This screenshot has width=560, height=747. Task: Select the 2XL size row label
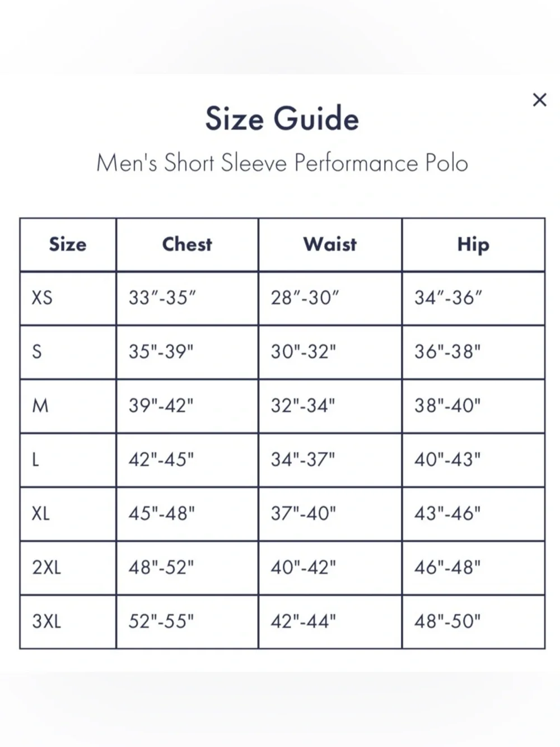[46, 568]
